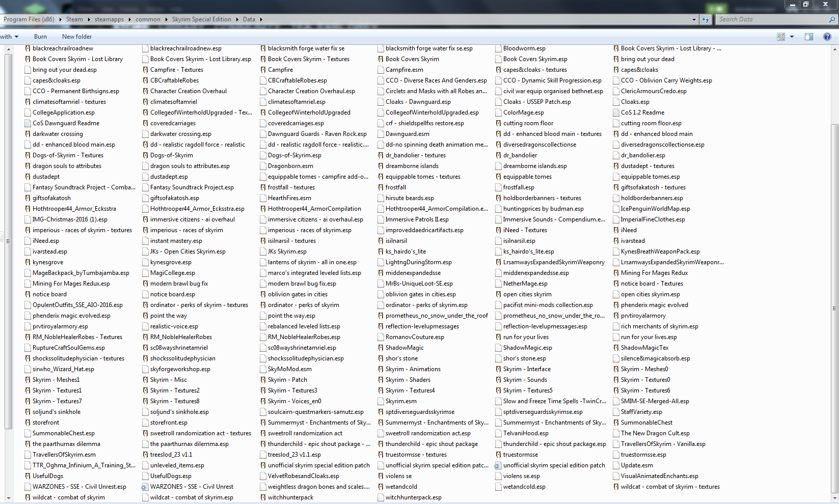Select the Dragonborn.esm file icon
Image resolution: width=839 pixels, height=504 pixels.
[263, 166]
